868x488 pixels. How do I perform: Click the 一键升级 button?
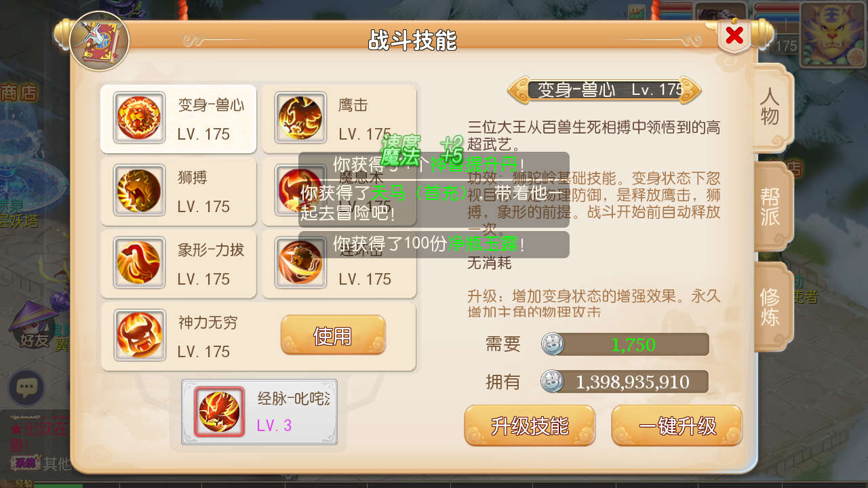677,426
